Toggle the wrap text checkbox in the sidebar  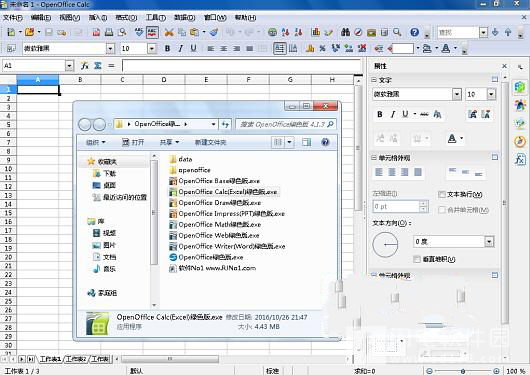coord(441,194)
